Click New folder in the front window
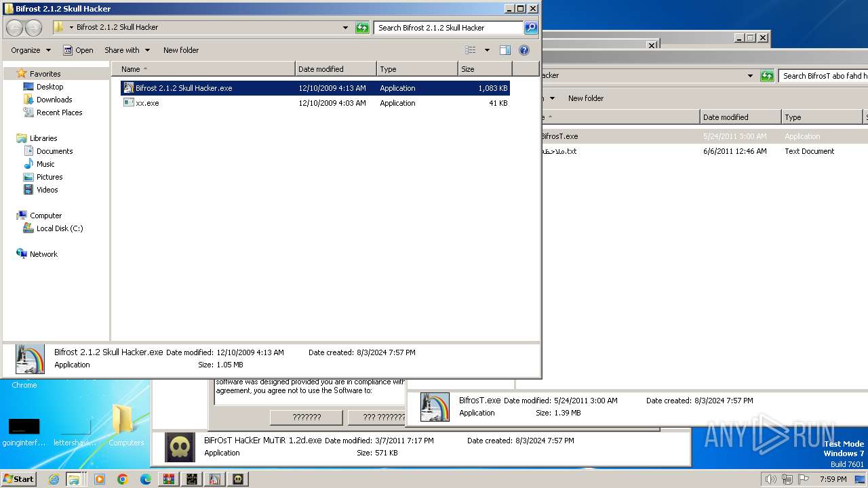868x488 pixels. coord(181,50)
